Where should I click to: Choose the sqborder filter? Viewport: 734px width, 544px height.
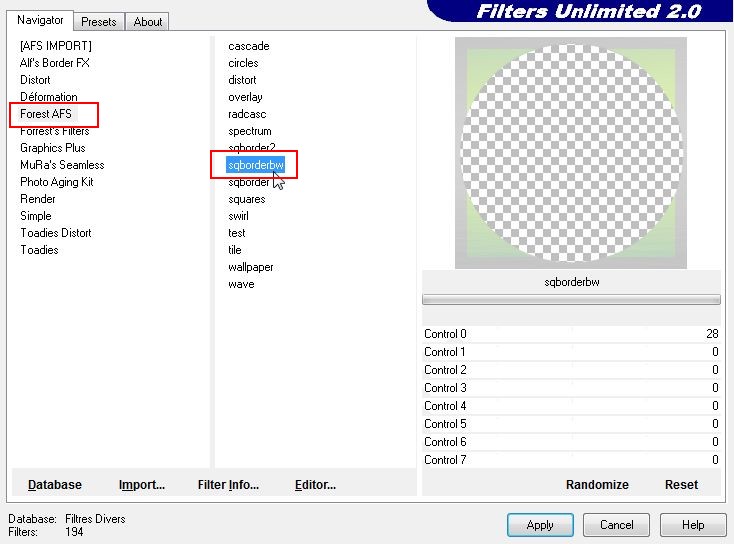(x=249, y=182)
